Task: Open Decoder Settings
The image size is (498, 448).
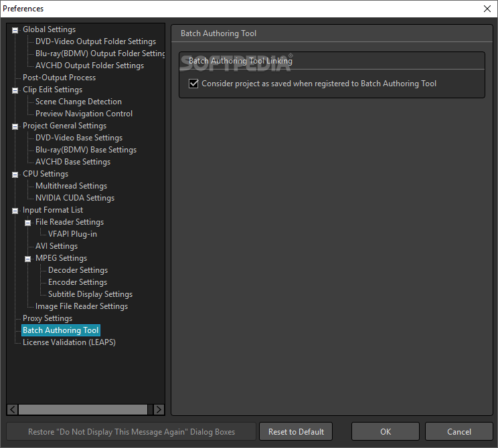Action: pos(78,271)
